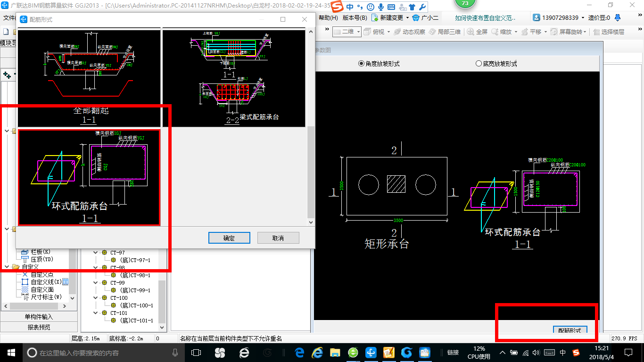Open the 平移 dropdown arrow
The image size is (644, 362).
point(545,32)
